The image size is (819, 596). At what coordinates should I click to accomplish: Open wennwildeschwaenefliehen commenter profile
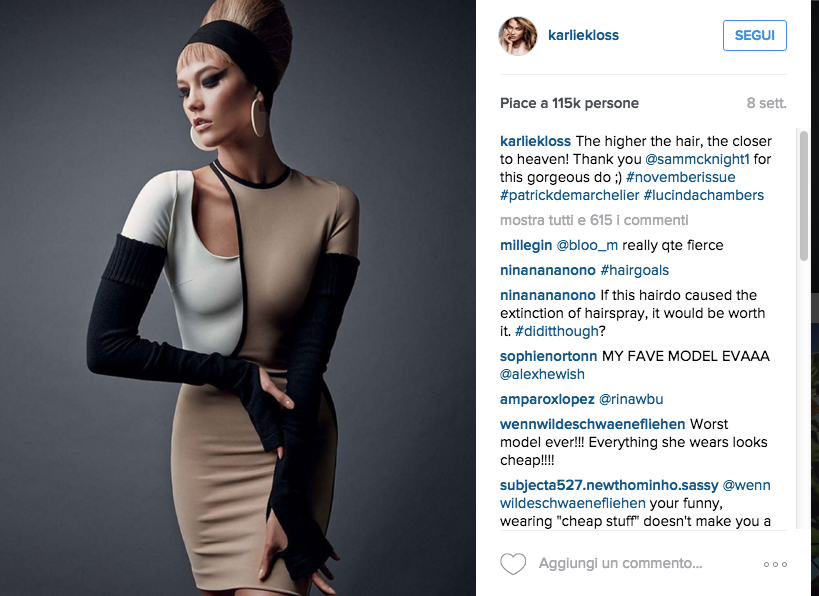point(592,424)
